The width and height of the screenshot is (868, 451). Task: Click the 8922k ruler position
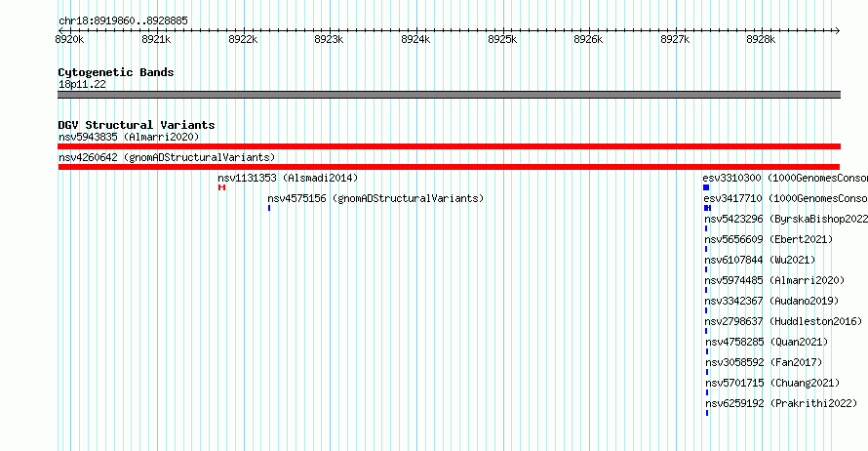243,39
